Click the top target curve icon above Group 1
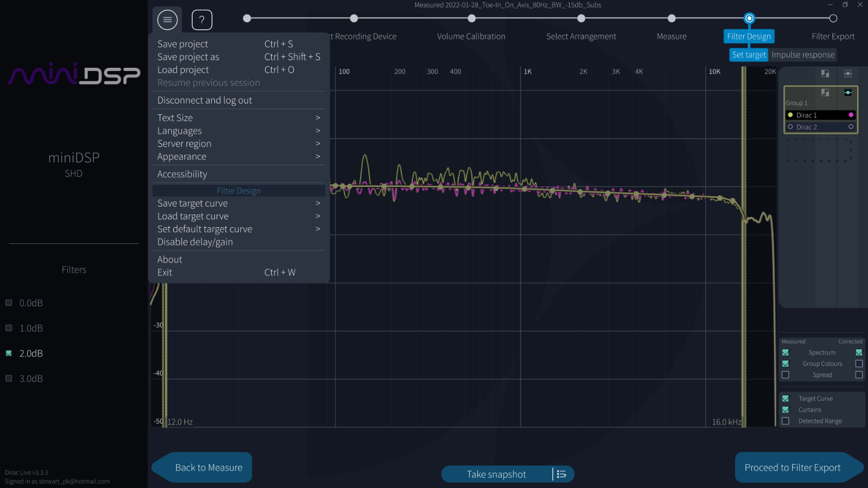 point(847,74)
